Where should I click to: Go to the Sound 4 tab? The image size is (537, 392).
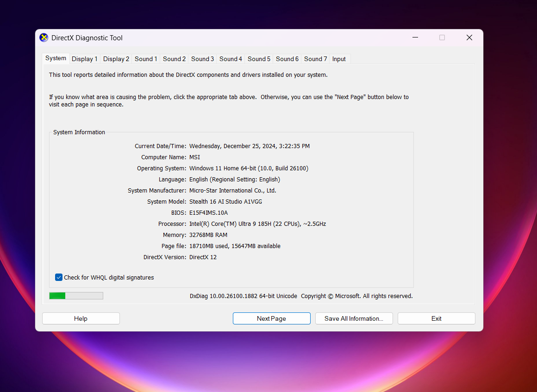[x=231, y=59]
